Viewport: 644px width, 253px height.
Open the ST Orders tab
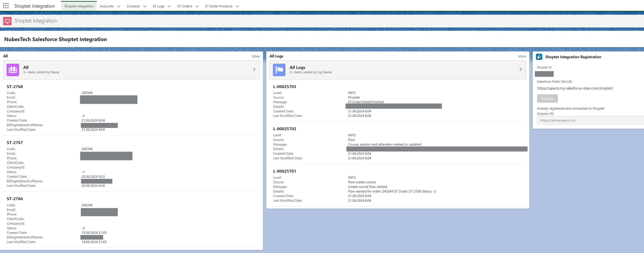(185, 6)
